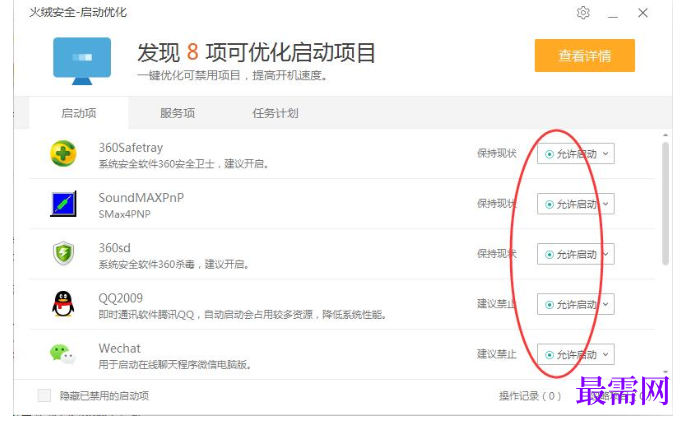
Task: Click the 360Safetray item name
Action: click(131, 147)
